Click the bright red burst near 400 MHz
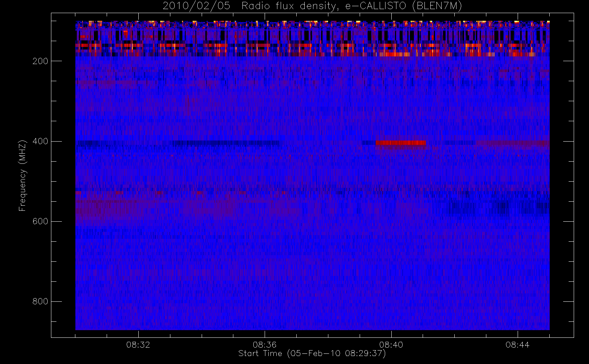This screenshot has height=364, width=589. click(x=400, y=143)
